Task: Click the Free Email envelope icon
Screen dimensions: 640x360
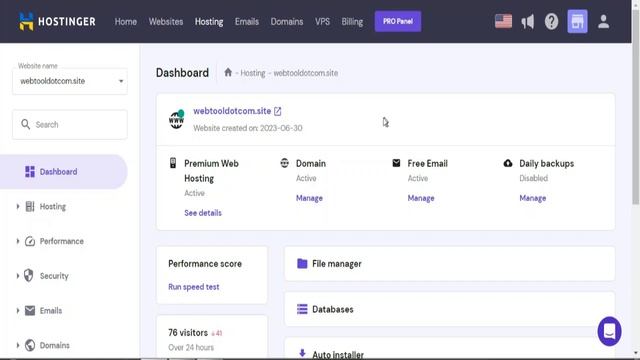Action: point(396,163)
